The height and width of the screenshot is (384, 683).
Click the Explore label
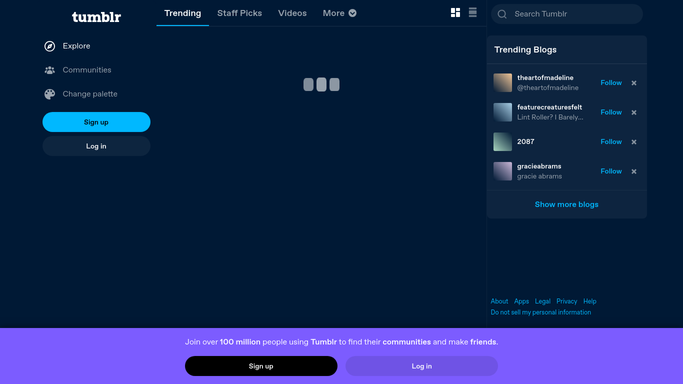[76, 46]
